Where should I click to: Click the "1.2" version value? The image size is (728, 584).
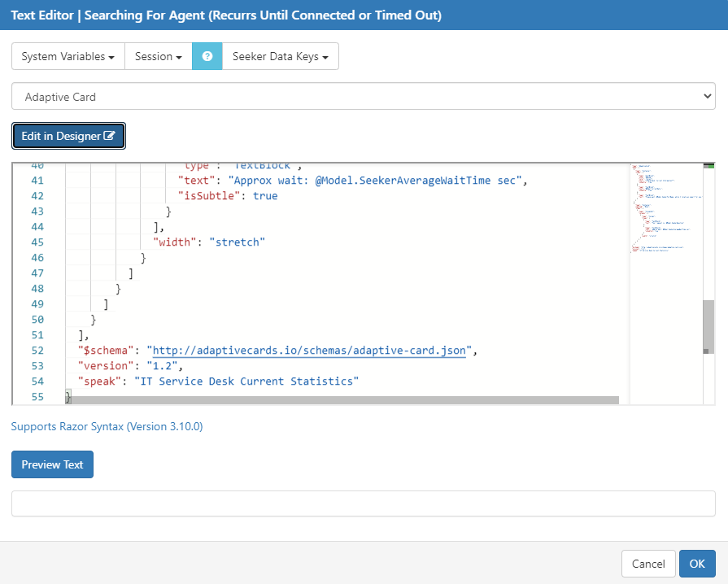(162, 366)
